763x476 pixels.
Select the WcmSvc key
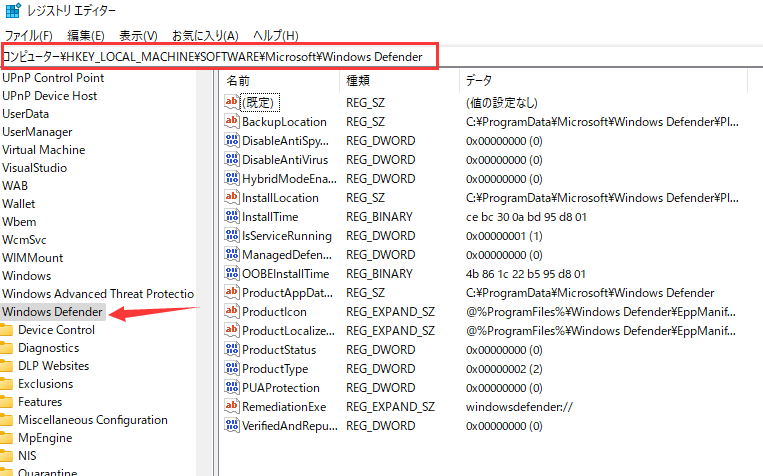24,239
